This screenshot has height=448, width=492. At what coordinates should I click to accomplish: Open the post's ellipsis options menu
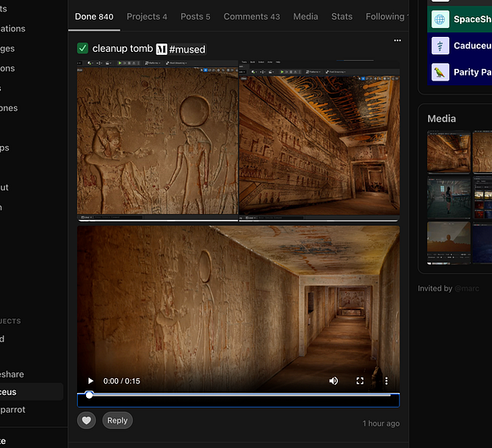[398, 40]
